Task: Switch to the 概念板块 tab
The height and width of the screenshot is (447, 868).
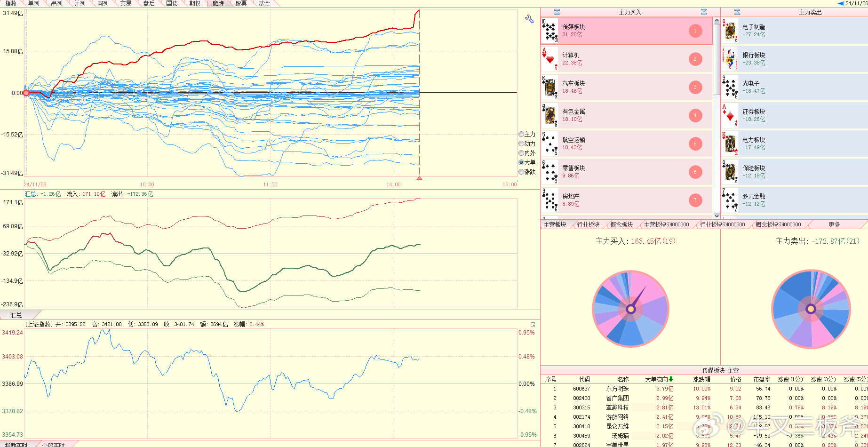Action: pos(621,224)
